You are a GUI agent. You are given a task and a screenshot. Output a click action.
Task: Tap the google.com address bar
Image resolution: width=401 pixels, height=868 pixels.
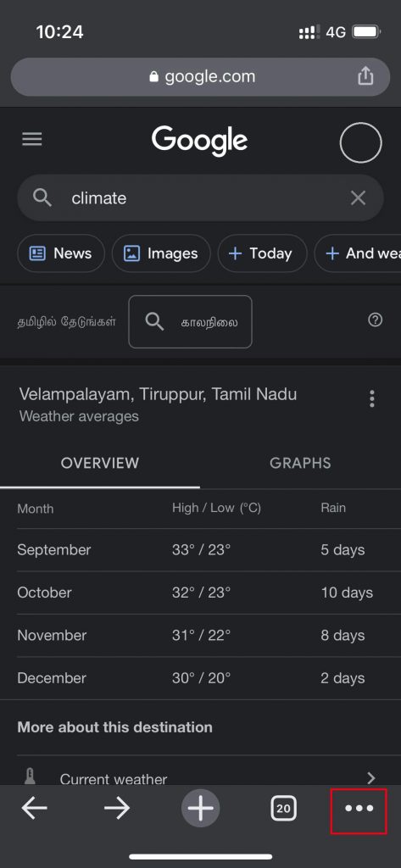200,77
